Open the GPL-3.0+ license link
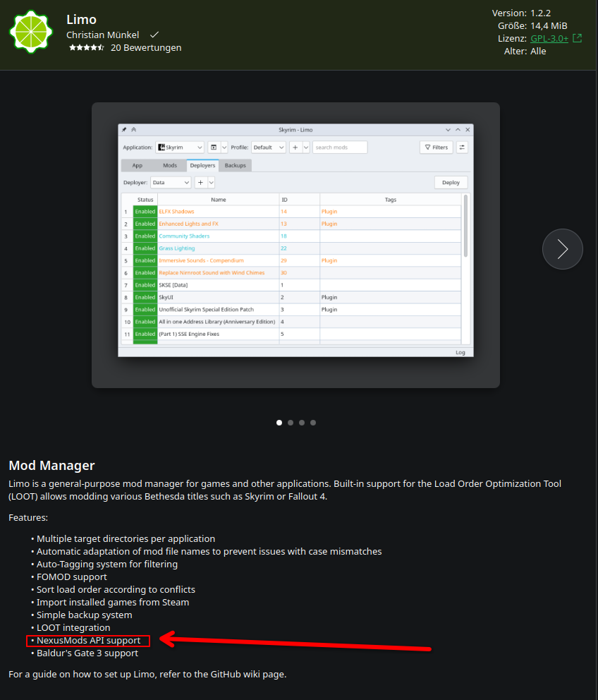The width and height of the screenshot is (598, 700). point(549,38)
